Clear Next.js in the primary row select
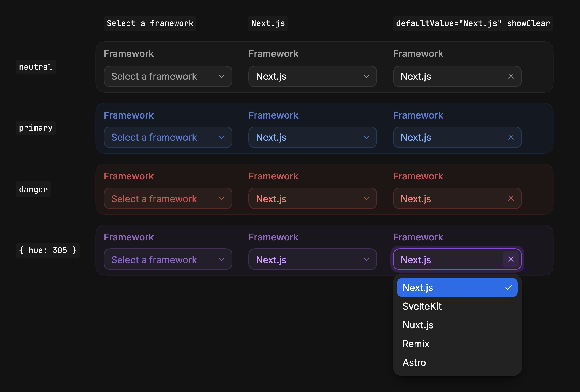 511,137
